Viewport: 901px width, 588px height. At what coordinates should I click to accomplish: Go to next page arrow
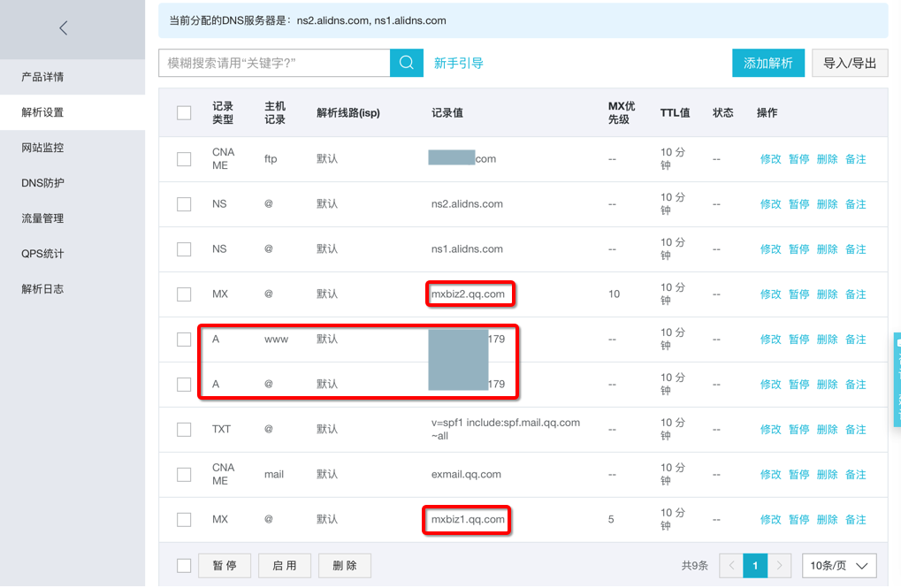pos(779,566)
